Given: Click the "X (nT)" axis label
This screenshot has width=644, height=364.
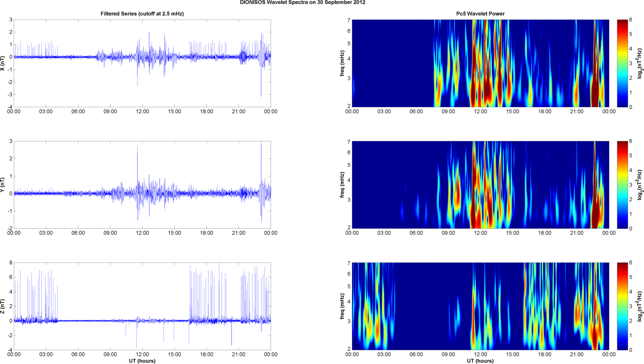Looking at the screenshot, I should point(3,64).
